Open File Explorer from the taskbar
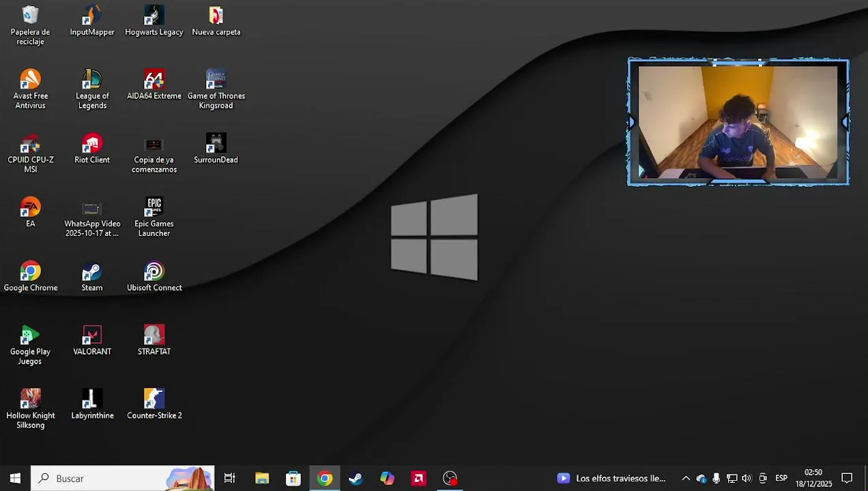This screenshot has width=868, height=491. 262,478
